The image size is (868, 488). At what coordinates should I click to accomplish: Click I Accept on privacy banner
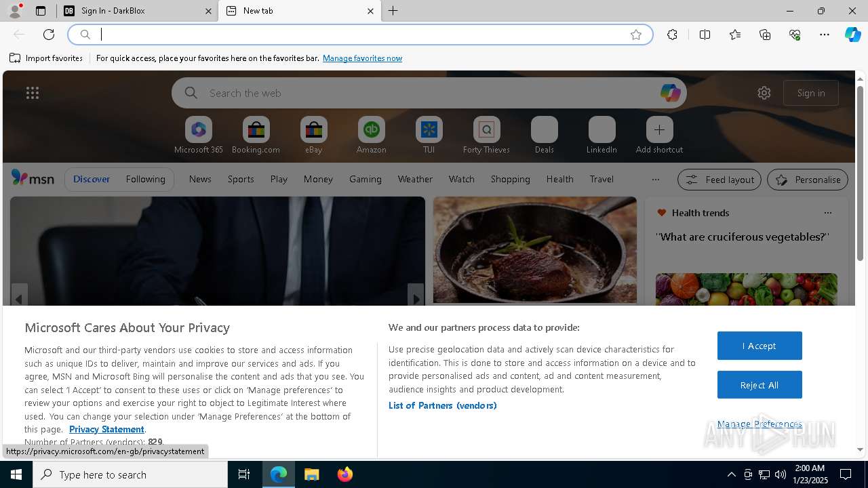tap(759, 346)
